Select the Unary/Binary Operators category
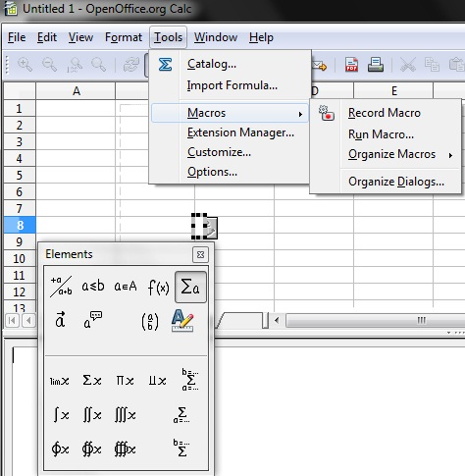The width and height of the screenshot is (465, 476). 61,287
